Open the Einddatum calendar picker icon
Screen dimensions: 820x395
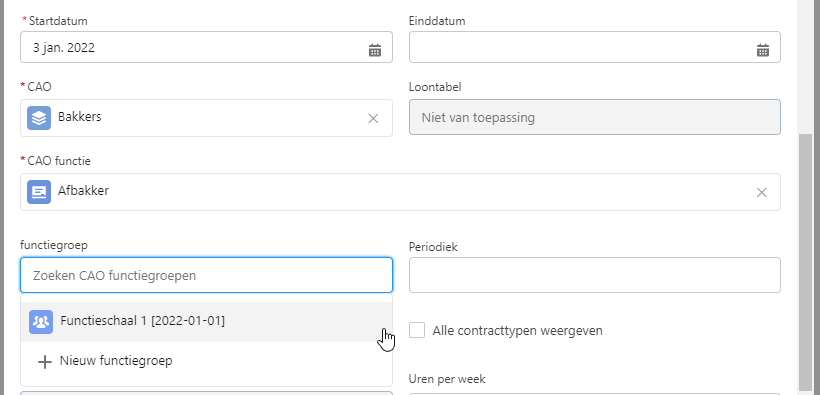tap(763, 50)
